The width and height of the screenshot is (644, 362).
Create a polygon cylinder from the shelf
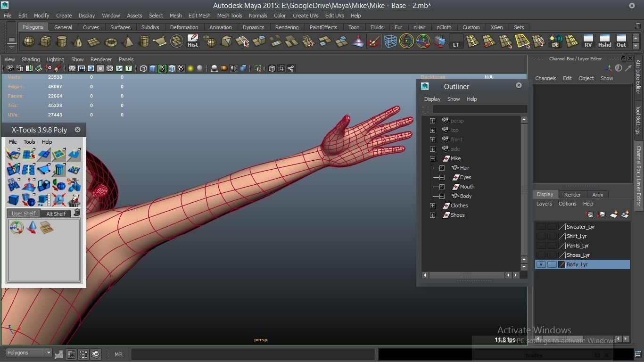61,41
